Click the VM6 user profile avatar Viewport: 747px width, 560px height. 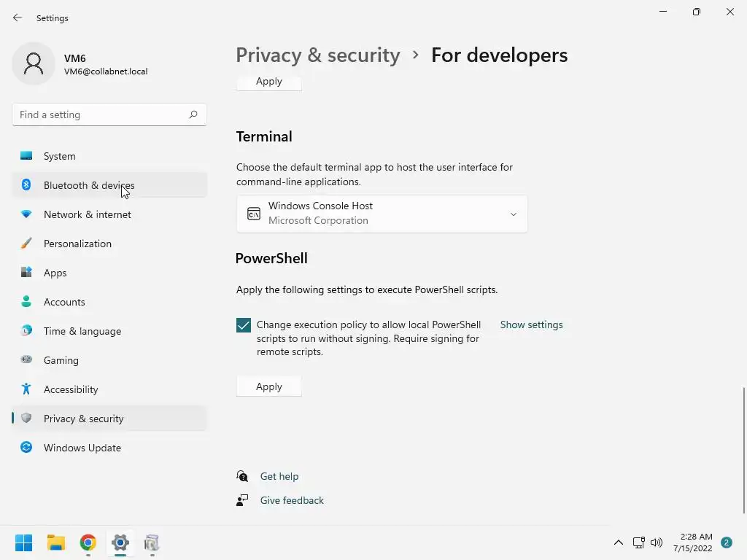[x=34, y=64]
